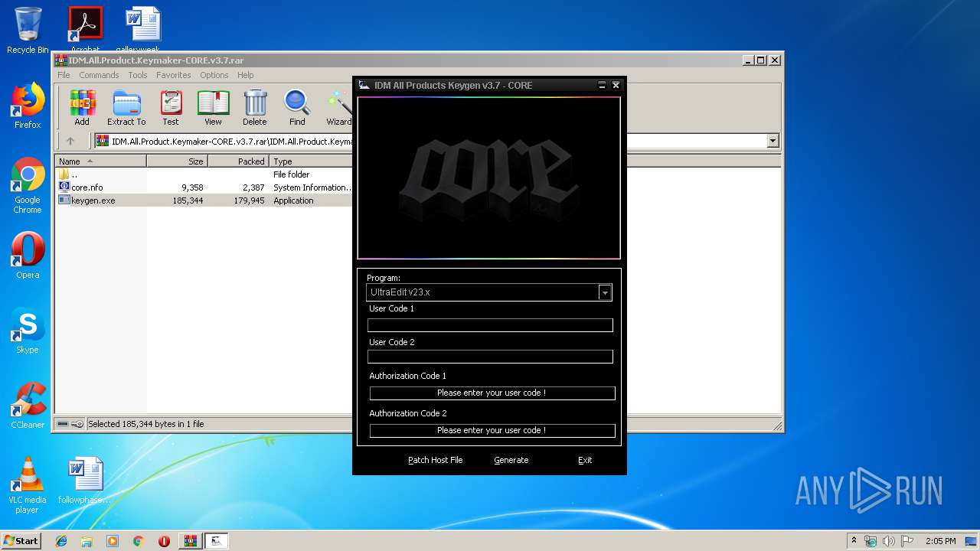
Task: Select the Skype desktop shortcut
Action: pos(28,331)
